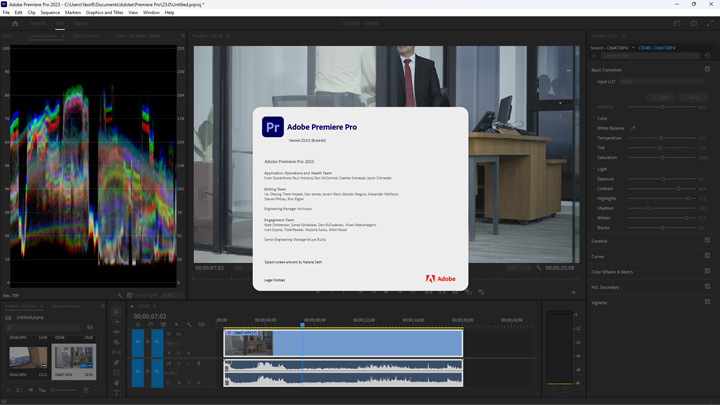Select the Slip tool
Image resolution: width=720 pixels, height=405 pixels.
pos(116,352)
